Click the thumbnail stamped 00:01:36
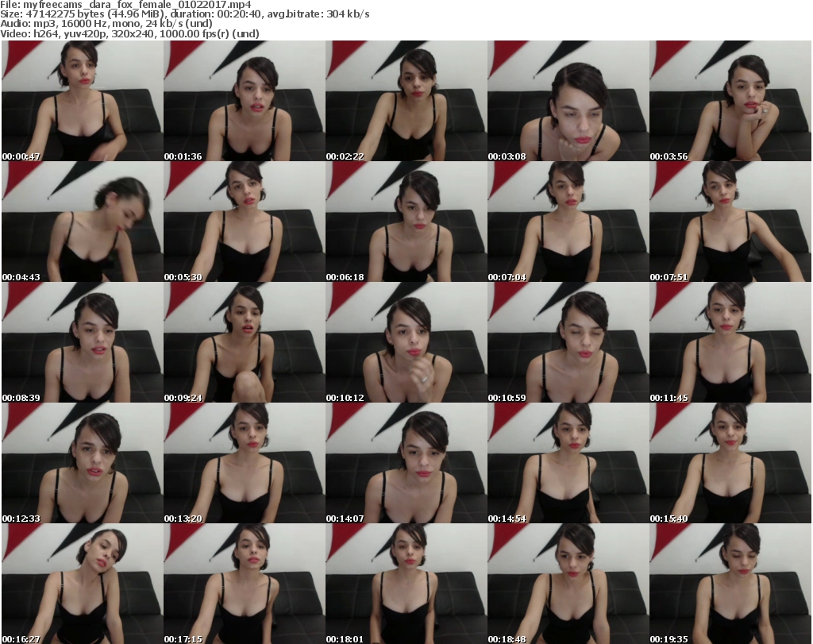The image size is (813, 644). click(245, 101)
